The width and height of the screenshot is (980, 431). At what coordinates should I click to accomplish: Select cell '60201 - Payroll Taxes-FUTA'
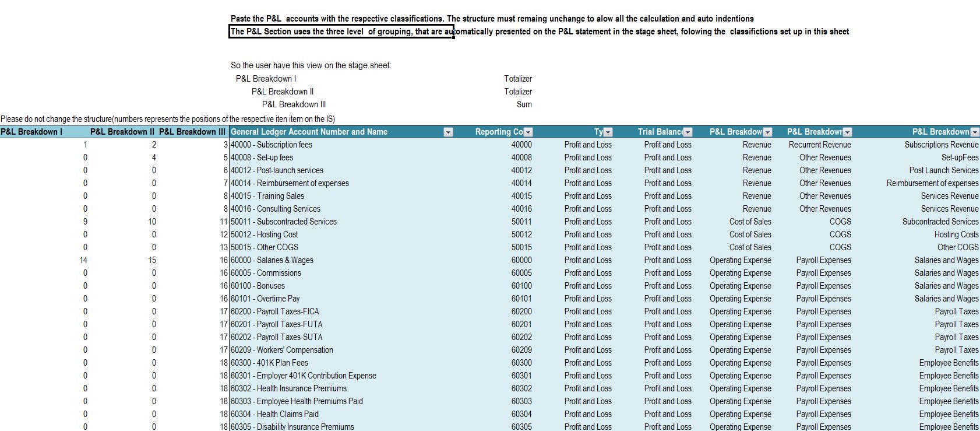341,324
